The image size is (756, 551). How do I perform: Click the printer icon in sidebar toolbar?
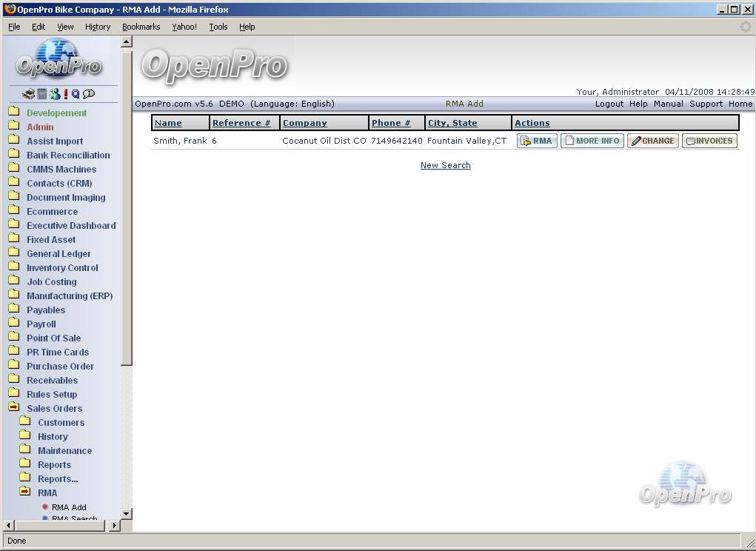click(x=28, y=94)
